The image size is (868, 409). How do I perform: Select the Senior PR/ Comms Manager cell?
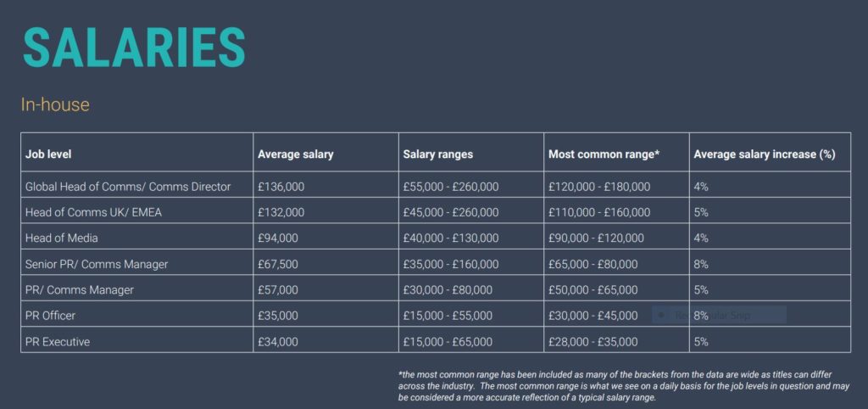pos(97,264)
